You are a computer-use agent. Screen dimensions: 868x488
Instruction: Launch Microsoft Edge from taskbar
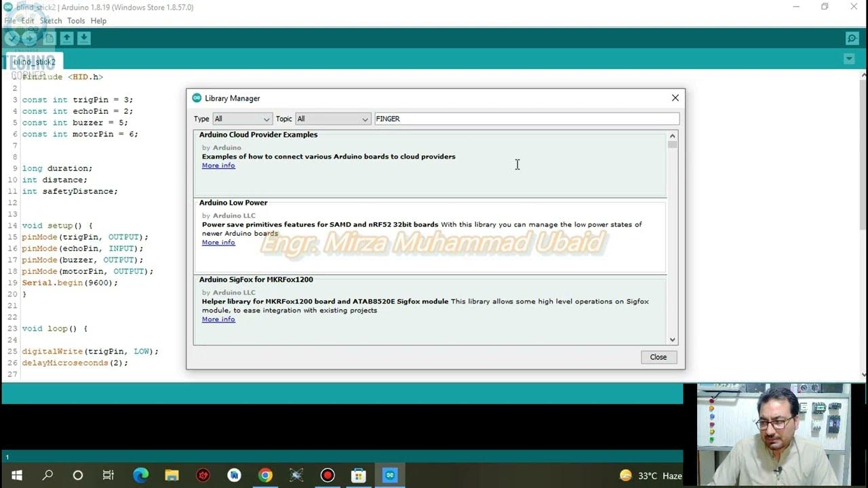coord(140,476)
